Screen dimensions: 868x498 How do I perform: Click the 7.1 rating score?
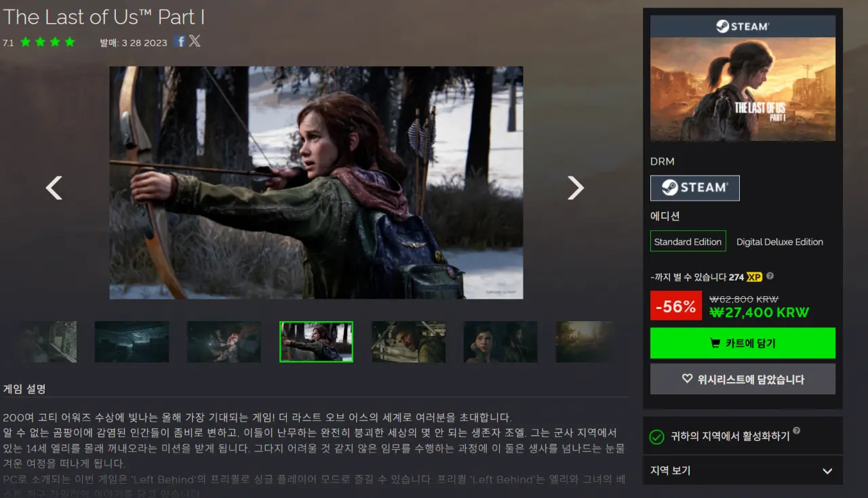(8, 43)
